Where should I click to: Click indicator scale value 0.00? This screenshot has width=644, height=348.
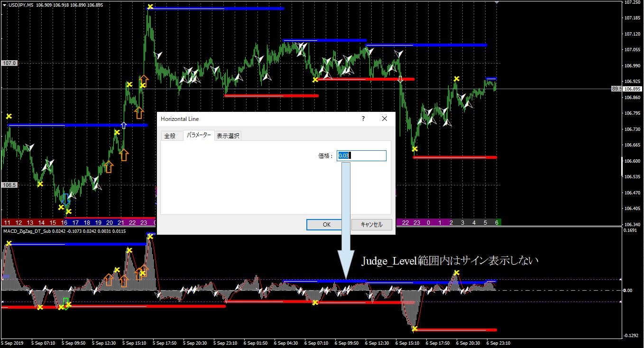pyautogui.click(x=628, y=290)
